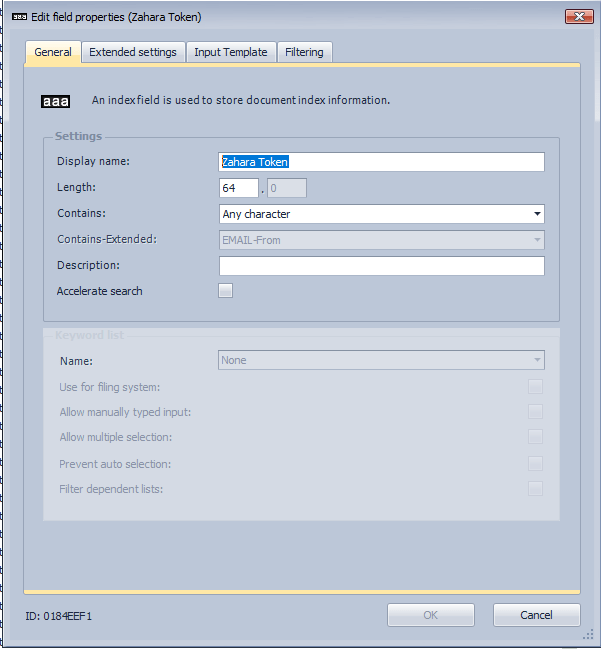Image resolution: width=601 pixels, height=649 pixels.
Task: Switch to the General tab
Action: pyautogui.click(x=53, y=52)
